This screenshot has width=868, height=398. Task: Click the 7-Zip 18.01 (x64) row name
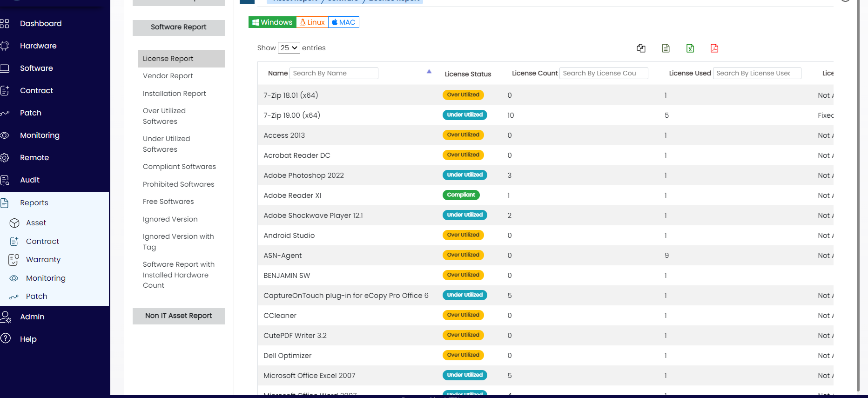(291, 95)
